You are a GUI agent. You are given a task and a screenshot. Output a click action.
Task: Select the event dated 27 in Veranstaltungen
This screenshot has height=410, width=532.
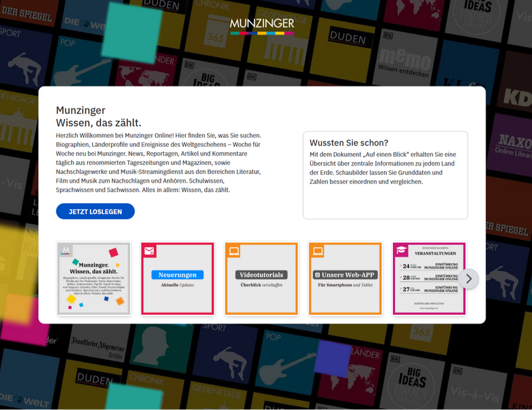pyautogui.click(x=429, y=289)
